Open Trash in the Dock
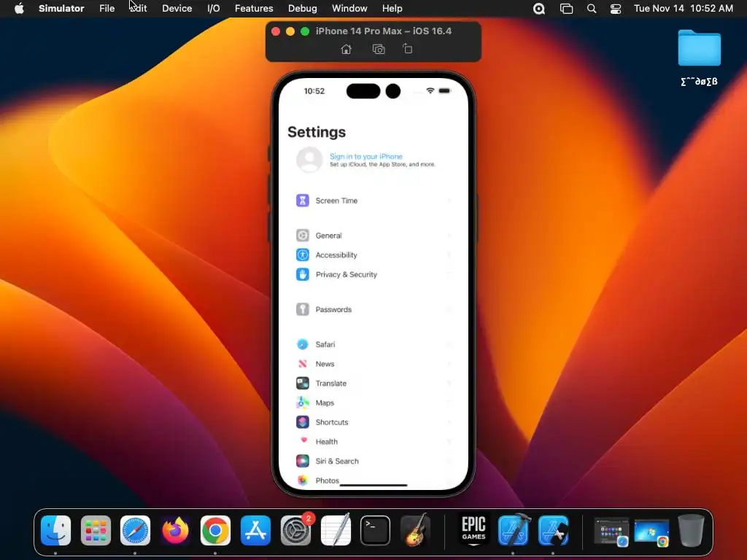 pyautogui.click(x=691, y=530)
